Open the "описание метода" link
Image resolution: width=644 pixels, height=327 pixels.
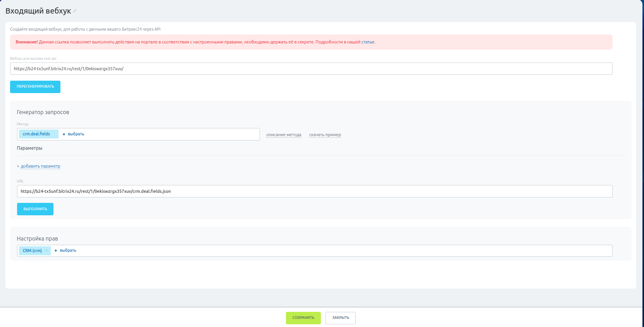(284, 135)
